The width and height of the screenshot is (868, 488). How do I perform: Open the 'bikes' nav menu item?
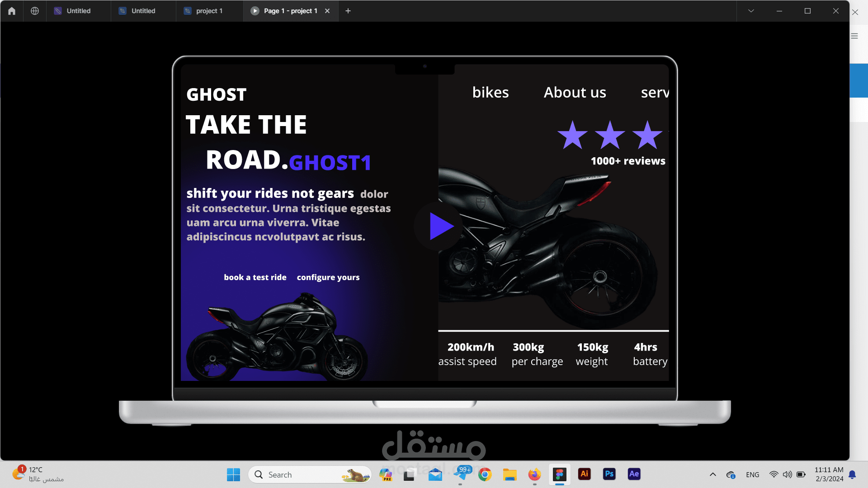[490, 92]
